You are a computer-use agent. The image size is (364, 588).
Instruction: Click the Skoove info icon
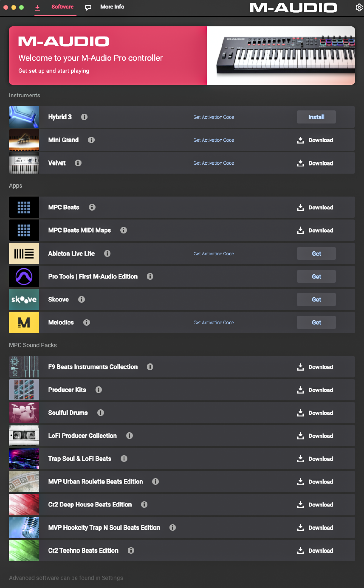[x=82, y=300]
